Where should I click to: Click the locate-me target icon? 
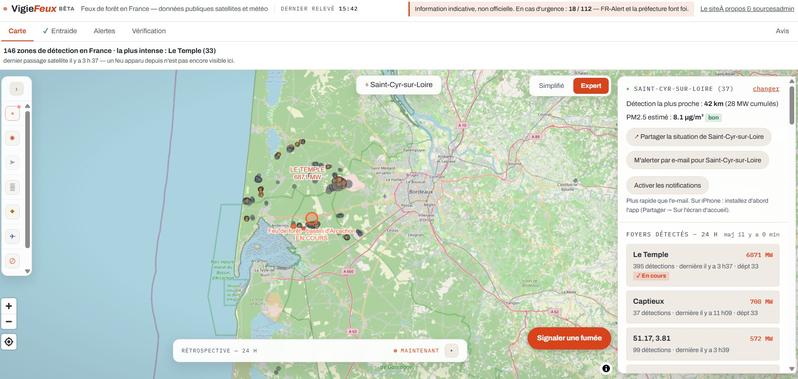click(x=9, y=342)
